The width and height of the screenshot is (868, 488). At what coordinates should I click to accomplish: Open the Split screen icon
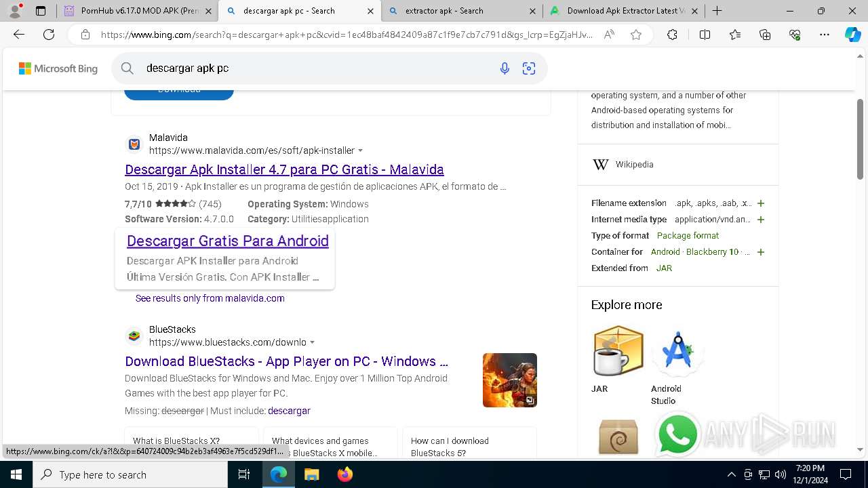705,35
